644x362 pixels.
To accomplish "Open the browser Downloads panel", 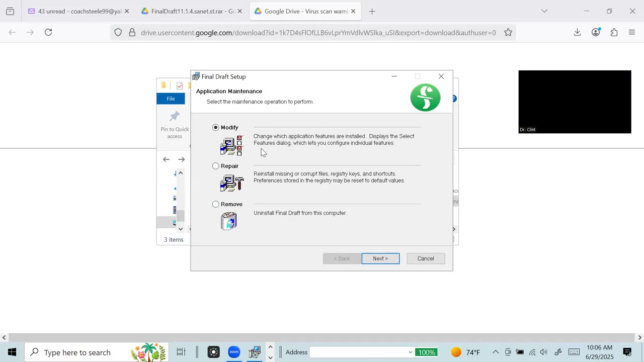I will 578,32.
